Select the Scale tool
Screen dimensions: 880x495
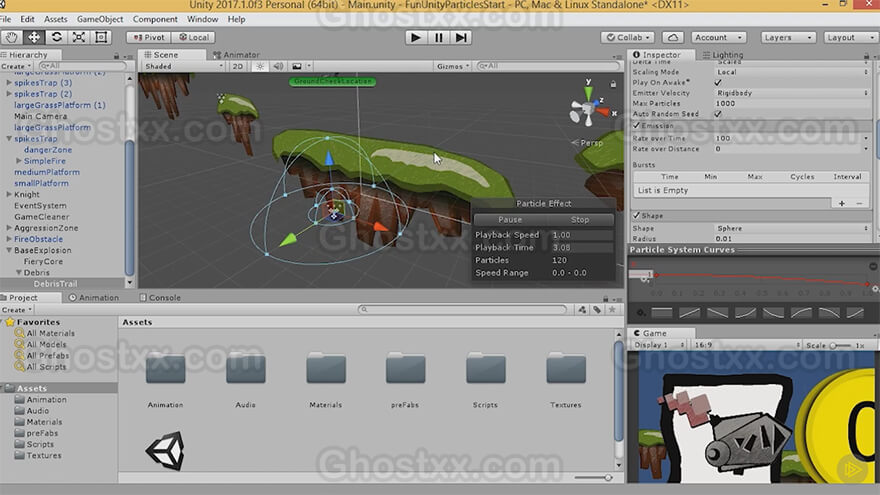pyautogui.click(x=79, y=38)
